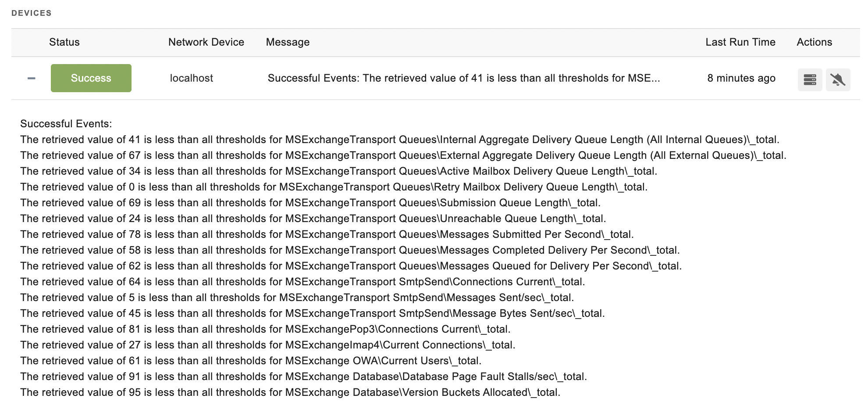Screen dimensions: 868x402
Task: Click the 8 minutes ago timestamp
Action: pyautogui.click(x=741, y=78)
